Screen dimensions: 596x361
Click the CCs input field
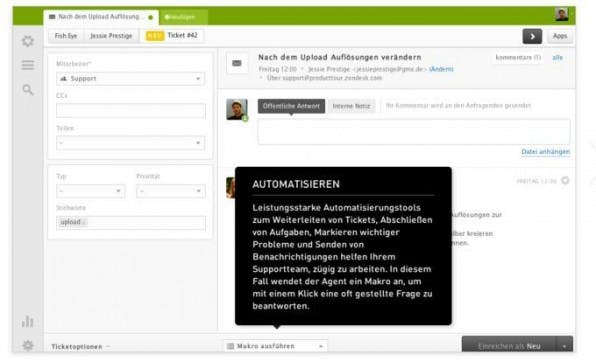[131, 111]
